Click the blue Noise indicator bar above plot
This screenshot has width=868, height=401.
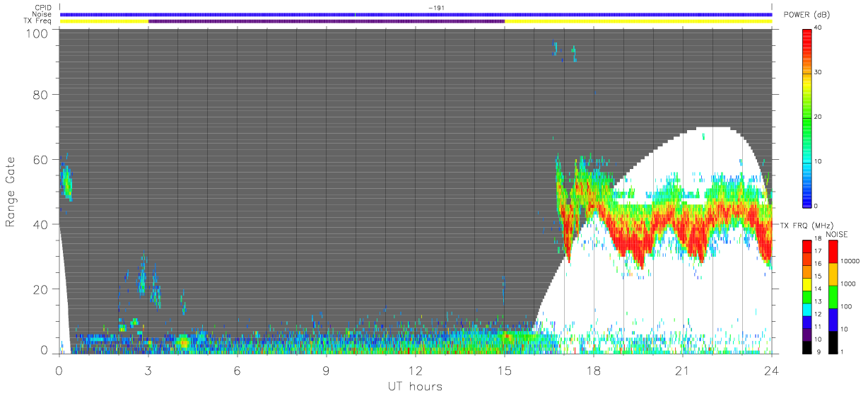pyautogui.click(x=416, y=15)
